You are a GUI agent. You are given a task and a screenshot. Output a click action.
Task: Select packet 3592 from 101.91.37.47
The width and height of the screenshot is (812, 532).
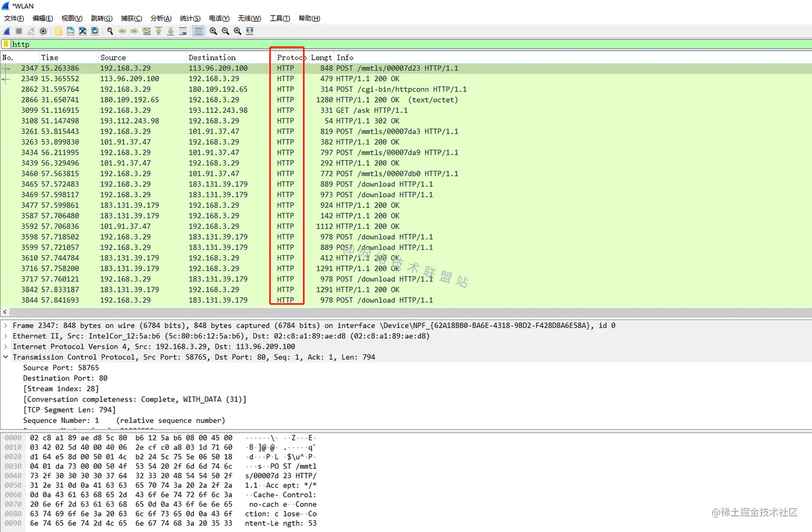click(406, 226)
